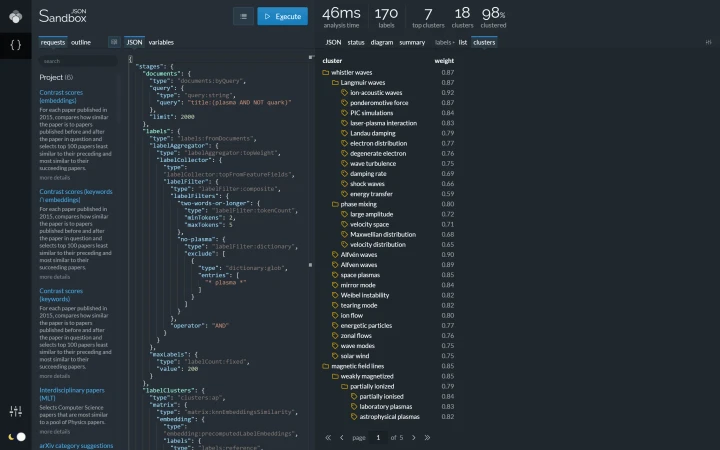Switch to the outline tab
This screenshot has height=450, width=720.
(x=81, y=42)
